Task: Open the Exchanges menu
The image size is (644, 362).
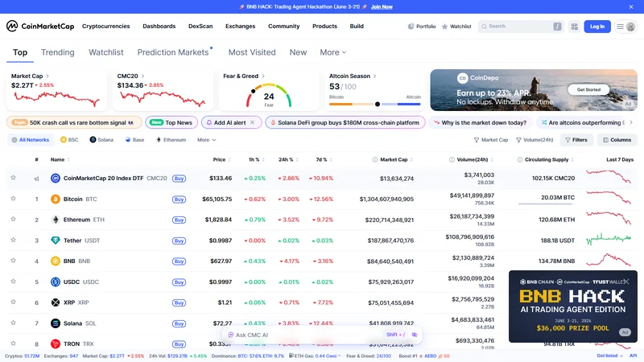Action: (240, 27)
